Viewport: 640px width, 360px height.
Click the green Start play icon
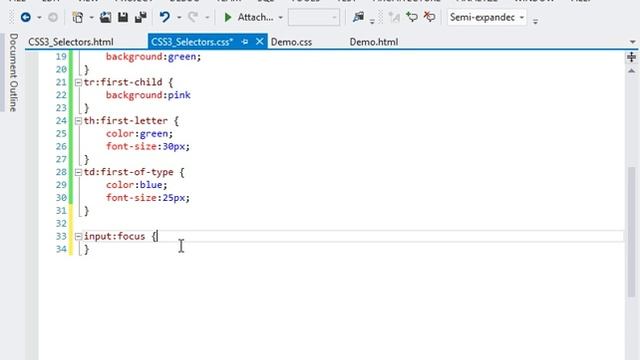tap(228, 17)
